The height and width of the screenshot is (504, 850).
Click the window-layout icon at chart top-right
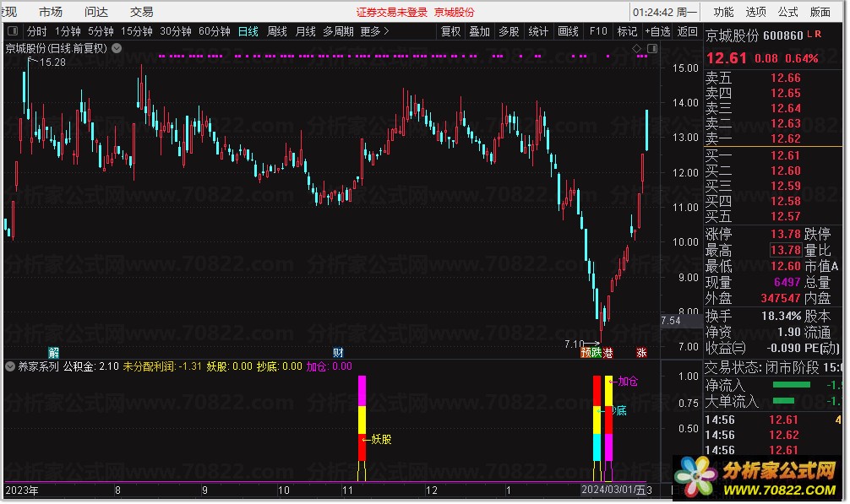point(652,49)
